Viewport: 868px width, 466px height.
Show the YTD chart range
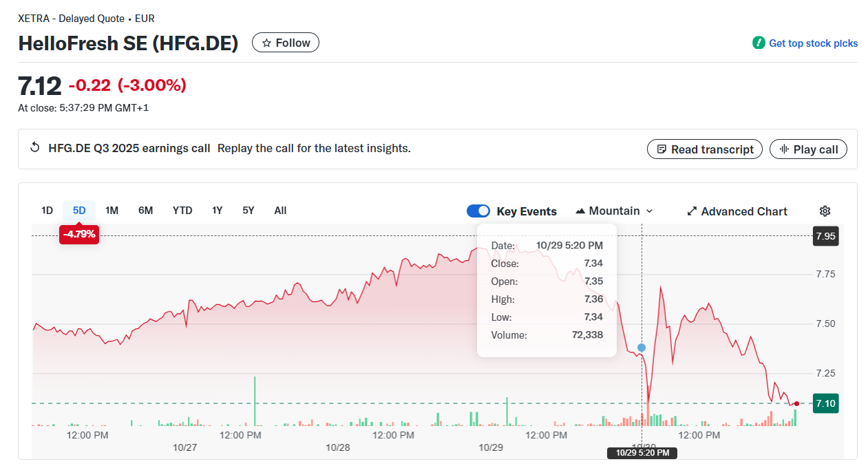coord(182,211)
